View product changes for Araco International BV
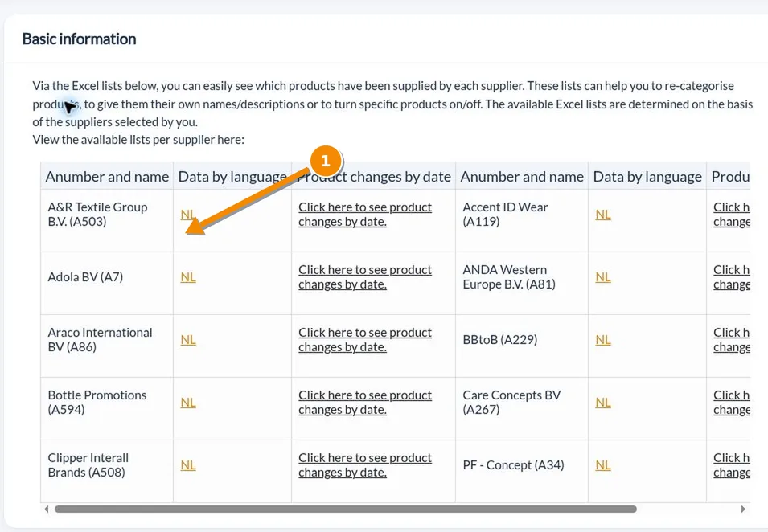 [x=365, y=340]
